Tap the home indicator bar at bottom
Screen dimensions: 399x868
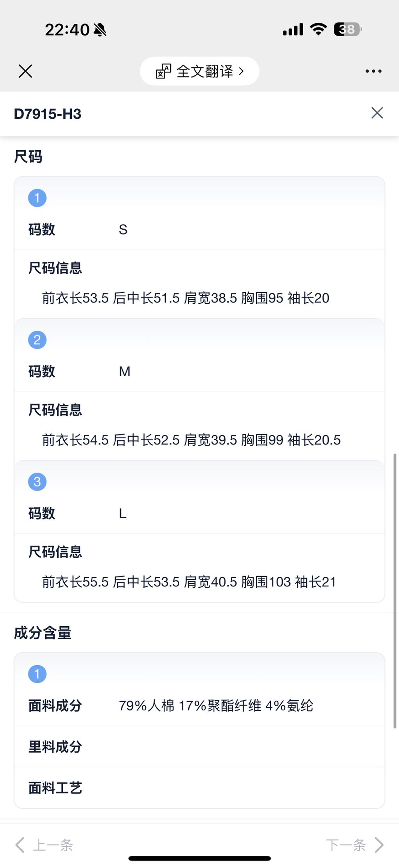[199, 858]
